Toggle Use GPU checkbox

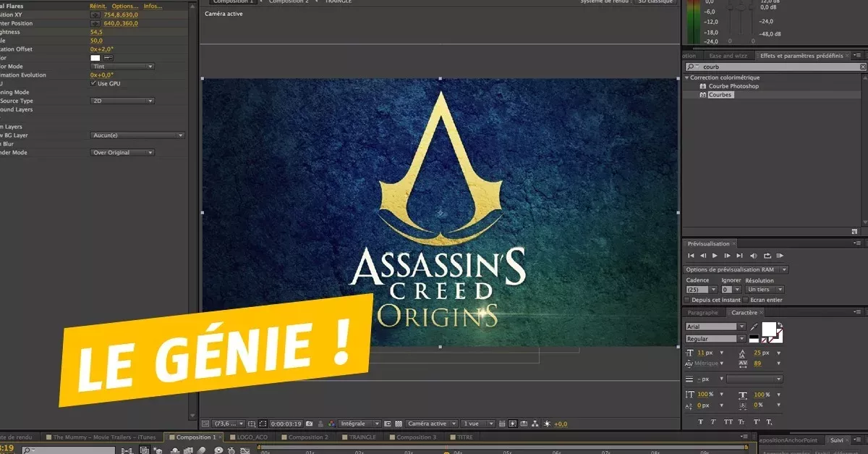pyautogui.click(x=93, y=83)
